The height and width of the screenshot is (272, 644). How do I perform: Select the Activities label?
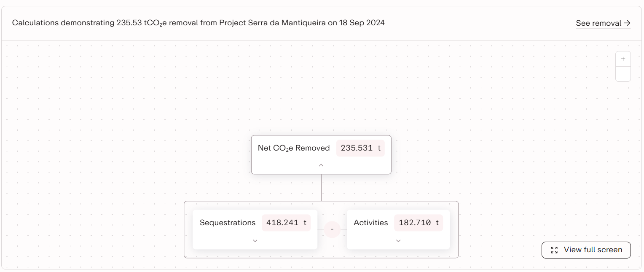[x=371, y=223]
